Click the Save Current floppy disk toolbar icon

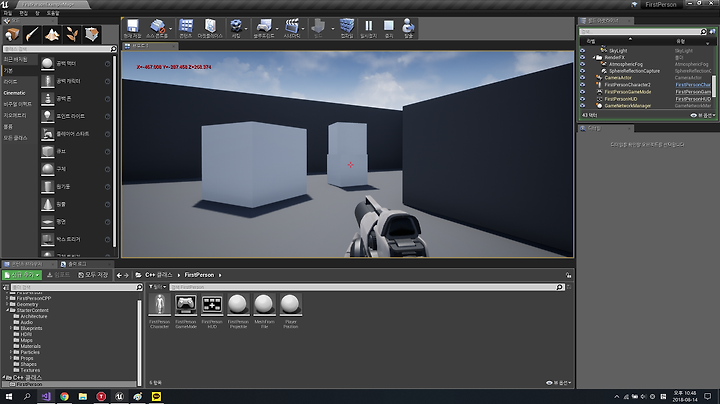[133, 28]
